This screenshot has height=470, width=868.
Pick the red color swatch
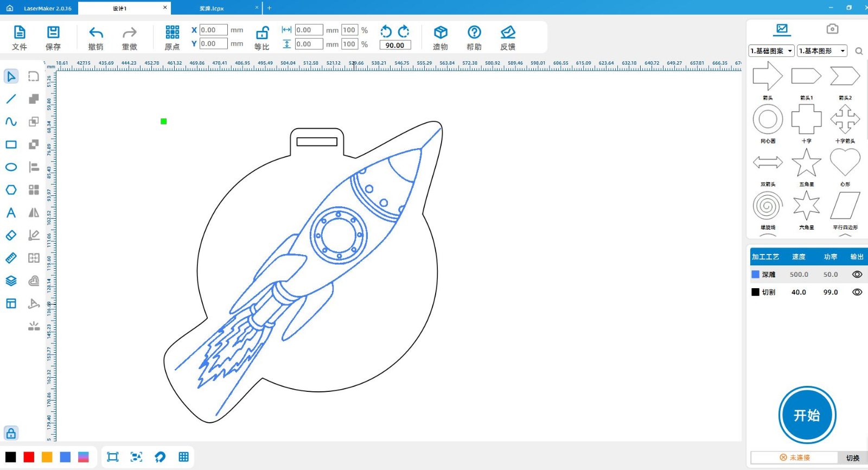[29, 457]
